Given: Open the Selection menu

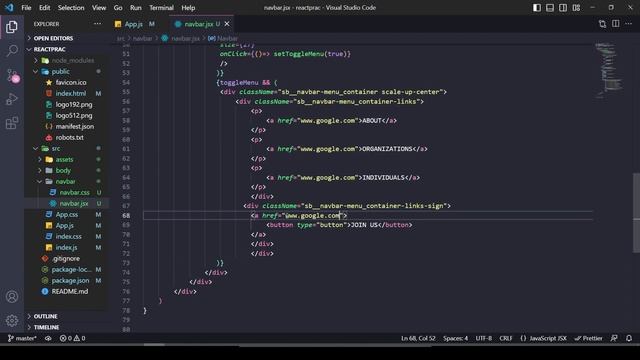Looking at the screenshot, I should coord(71,8).
